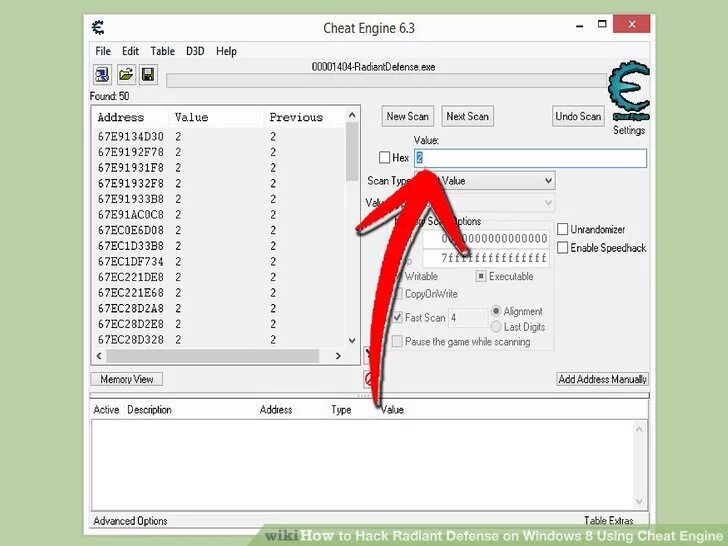The width and height of the screenshot is (728, 546).
Task: Click the Active column header
Action: [x=106, y=410]
